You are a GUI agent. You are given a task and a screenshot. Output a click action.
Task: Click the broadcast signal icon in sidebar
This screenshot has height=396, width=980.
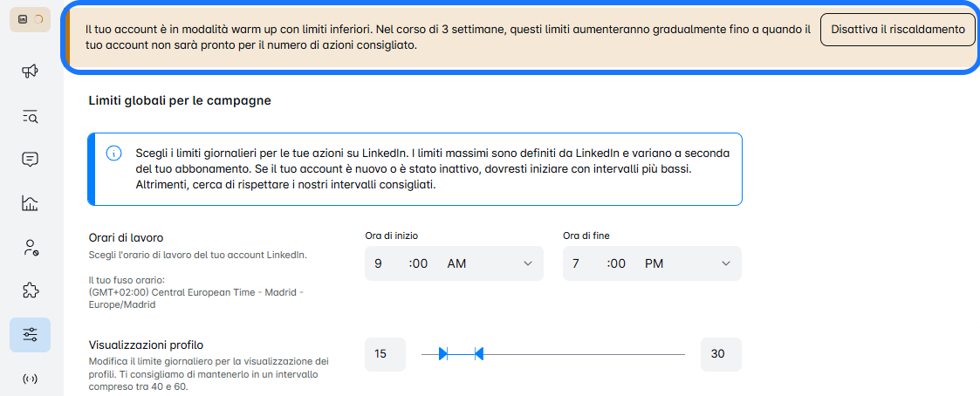coord(30,379)
